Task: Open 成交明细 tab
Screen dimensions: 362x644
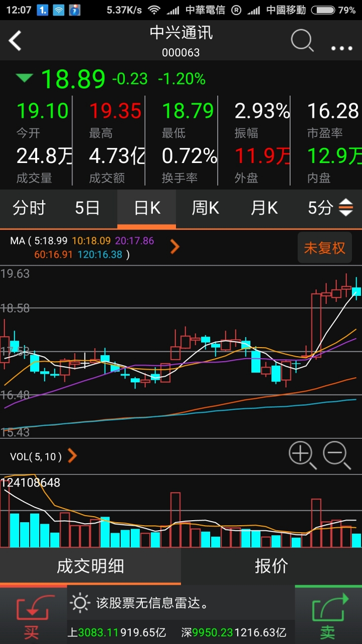Action: pyautogui.click(x=90, y=567)
